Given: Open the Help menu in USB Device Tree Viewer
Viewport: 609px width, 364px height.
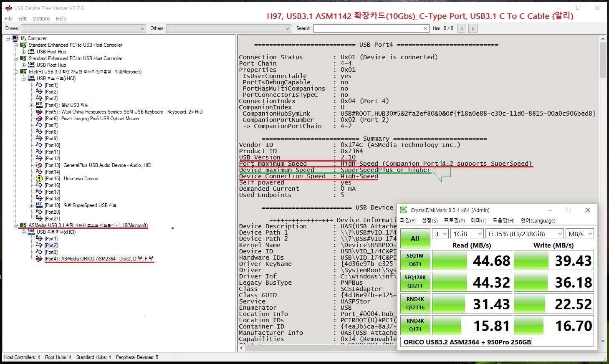Looking at the screenshot, I should click(61, 19).
